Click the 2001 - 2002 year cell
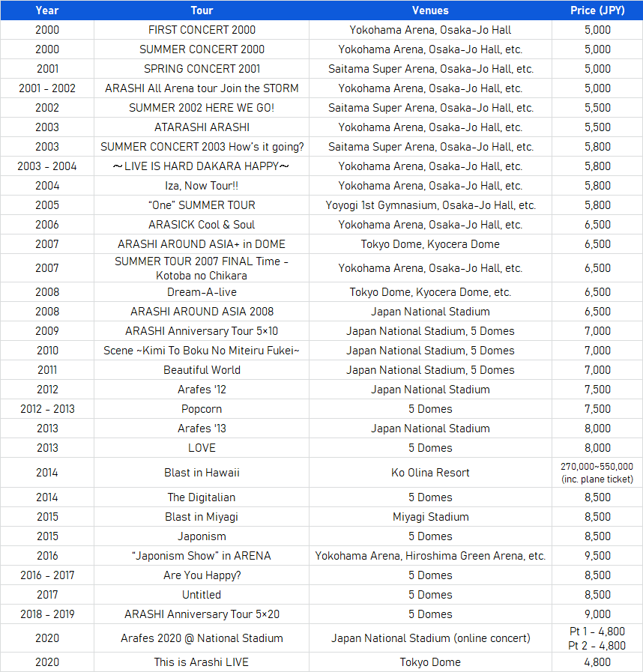The height and width of the screenshot is (672, 643). 47,88
